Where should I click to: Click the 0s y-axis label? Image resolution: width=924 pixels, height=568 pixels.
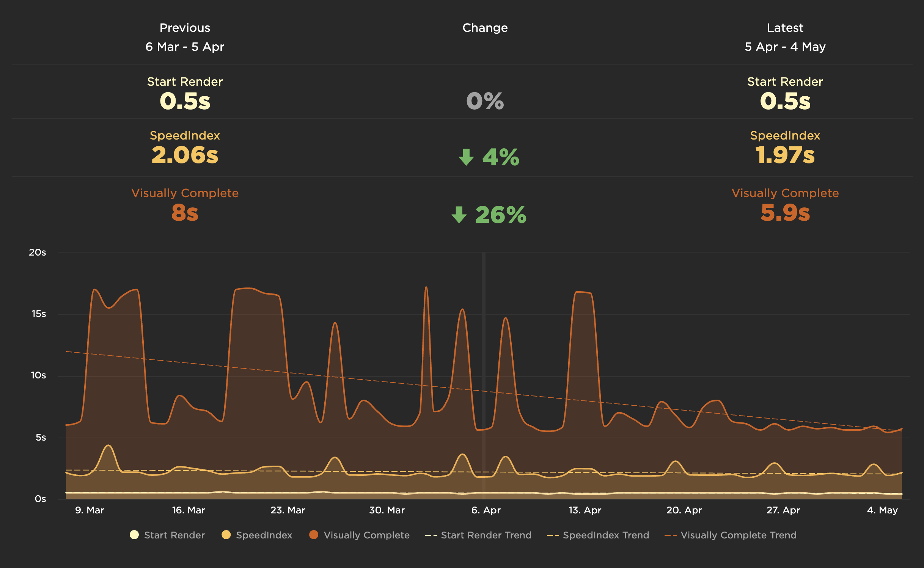click(40, 499)
